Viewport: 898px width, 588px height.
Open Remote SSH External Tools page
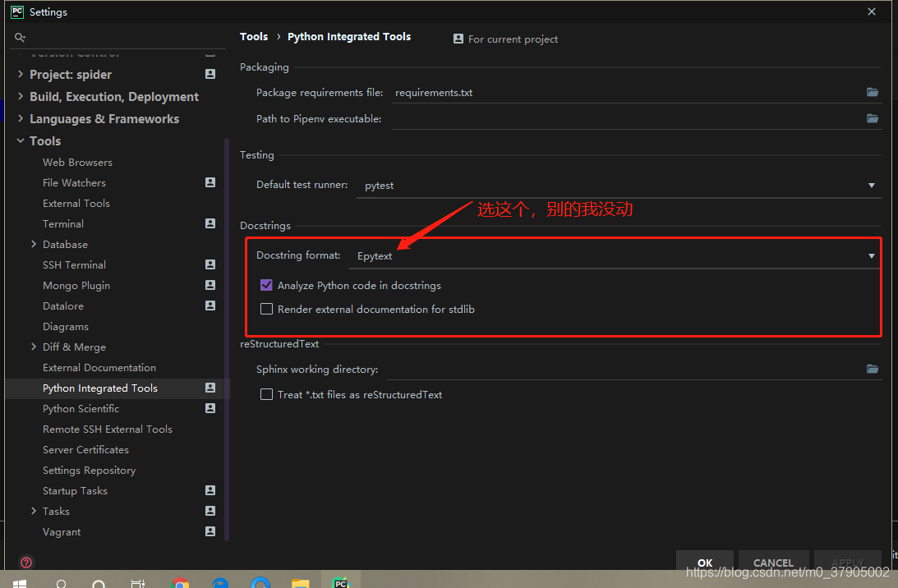click(107, 429)
